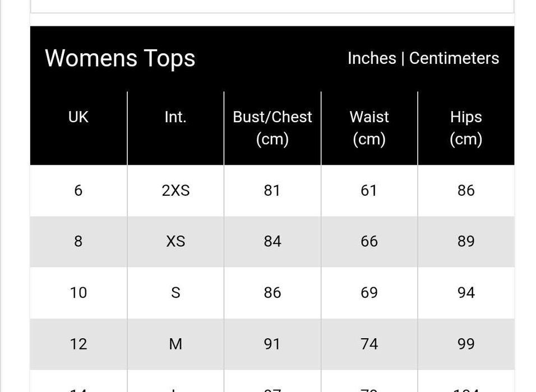Click the S international size cell

(x=175, y=293)
